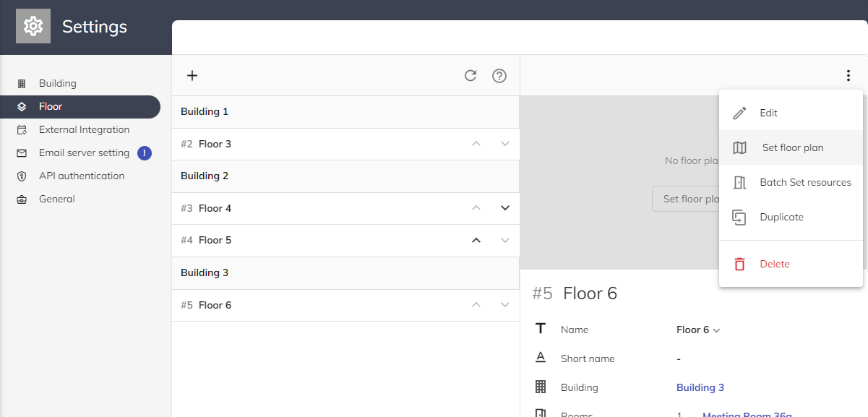Open the Building 3 link
This screenshot has height=417, width=868.
700,387
